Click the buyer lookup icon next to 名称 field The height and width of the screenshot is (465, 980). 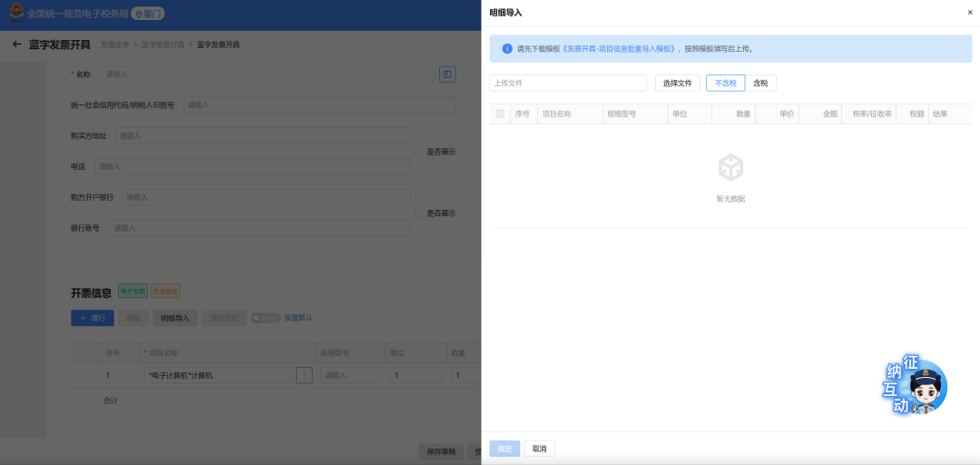click(x=446, y=74)
